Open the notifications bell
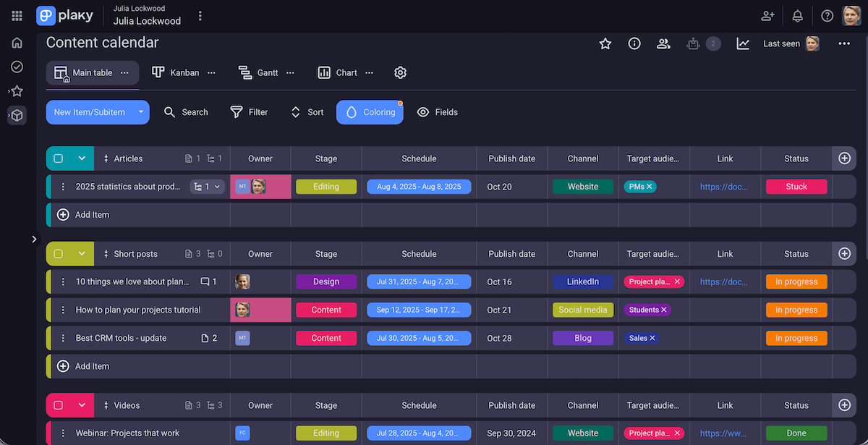The height and width of the screenshot is (445, 868). coord(796,15)
